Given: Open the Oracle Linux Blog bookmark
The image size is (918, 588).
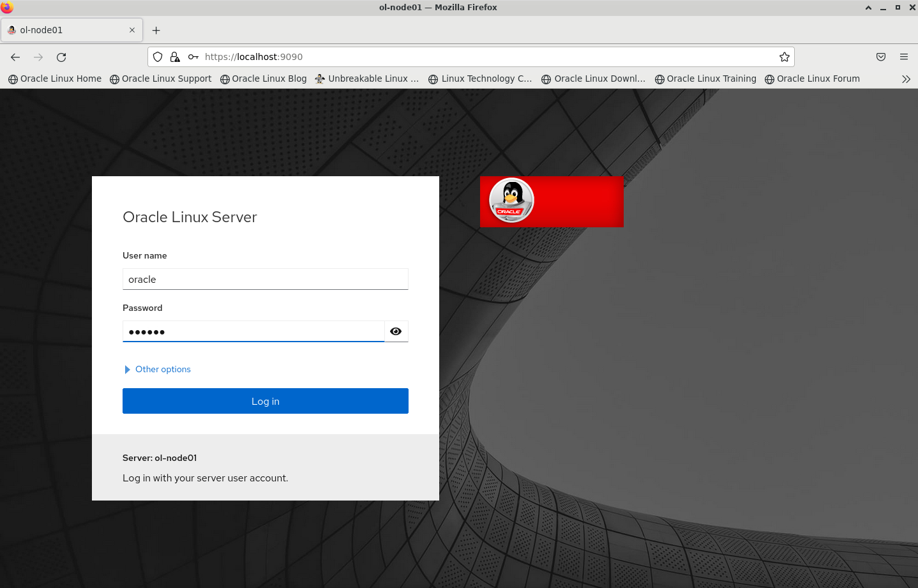Looking at the screenshot, I should (x=263, y=79).
